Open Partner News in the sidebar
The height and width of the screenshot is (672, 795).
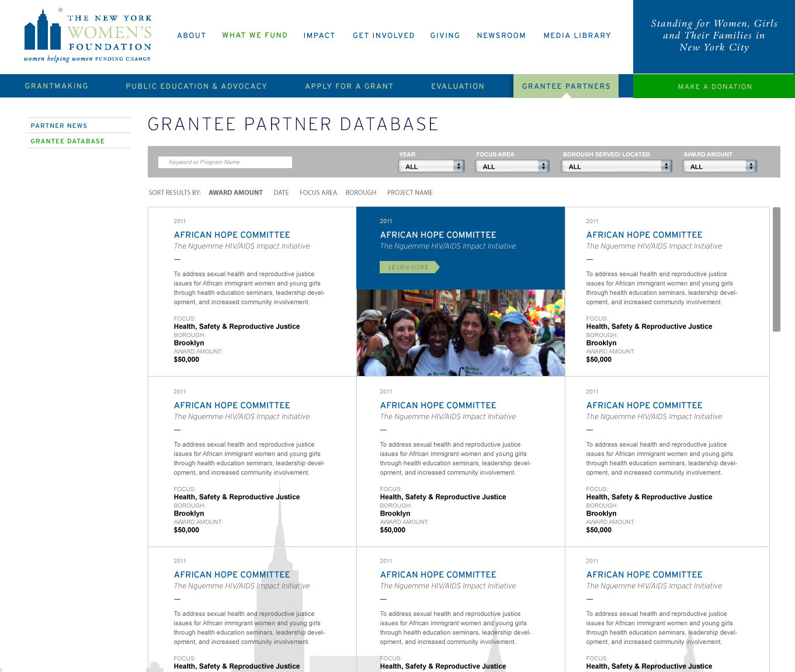59,126
